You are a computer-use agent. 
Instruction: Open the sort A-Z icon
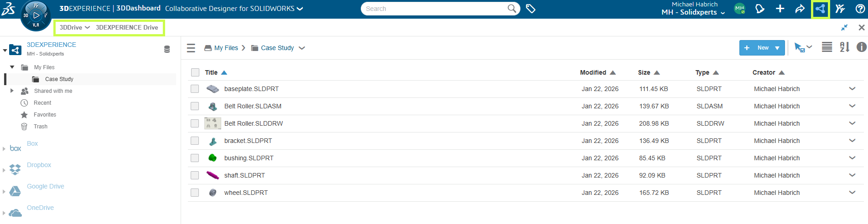pos(845,47)
